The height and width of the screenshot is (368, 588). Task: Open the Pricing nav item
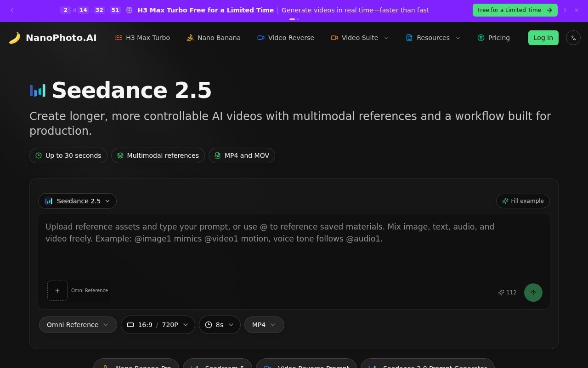click(494, 38)
